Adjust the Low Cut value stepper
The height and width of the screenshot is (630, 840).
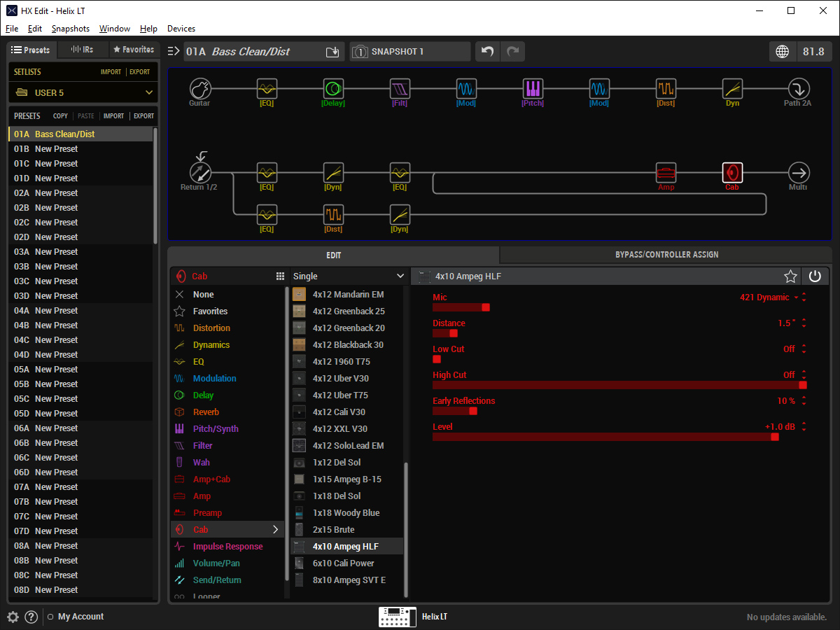pyautogui.click(x=804, y=349)
